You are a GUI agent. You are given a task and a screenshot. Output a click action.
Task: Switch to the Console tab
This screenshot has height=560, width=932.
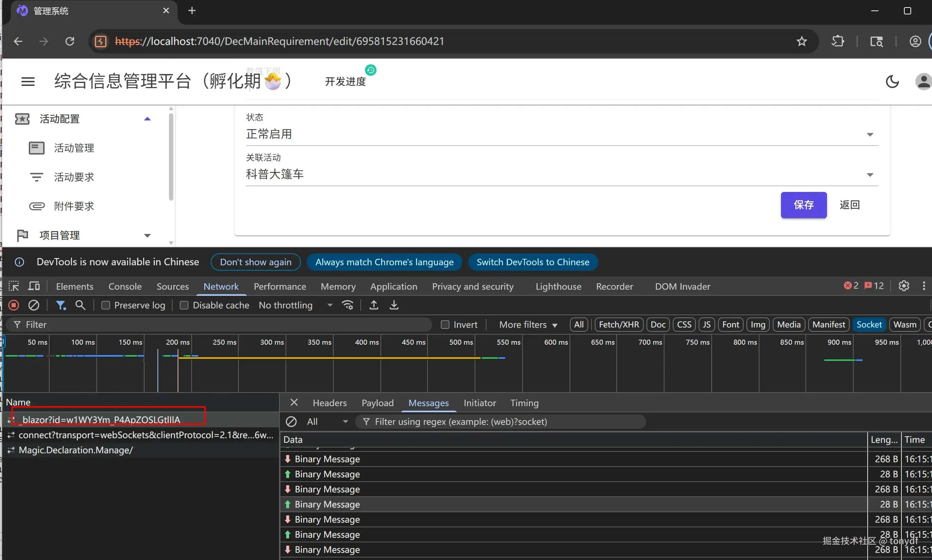(x=124, y=286)
